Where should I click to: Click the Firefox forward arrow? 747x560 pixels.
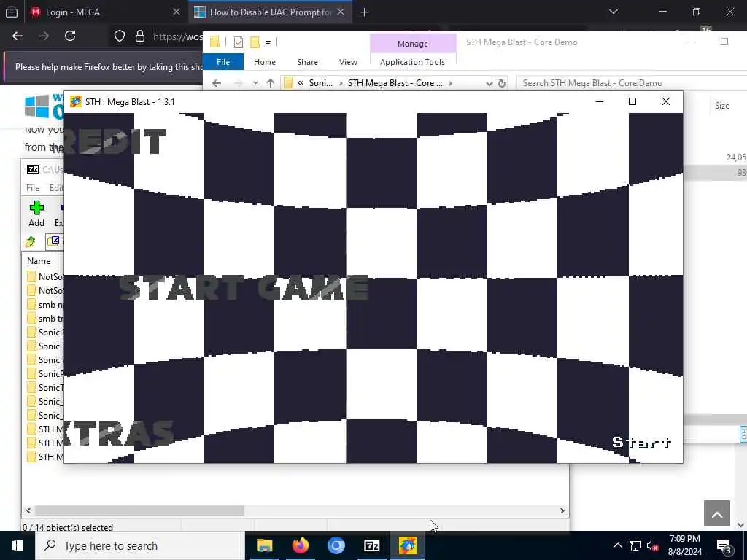44,36
